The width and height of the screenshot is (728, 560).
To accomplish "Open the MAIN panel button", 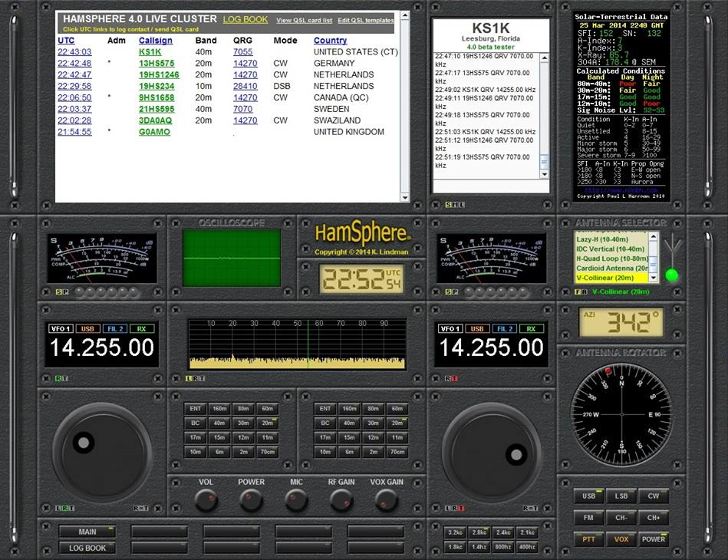I will [x=87, y=532].
